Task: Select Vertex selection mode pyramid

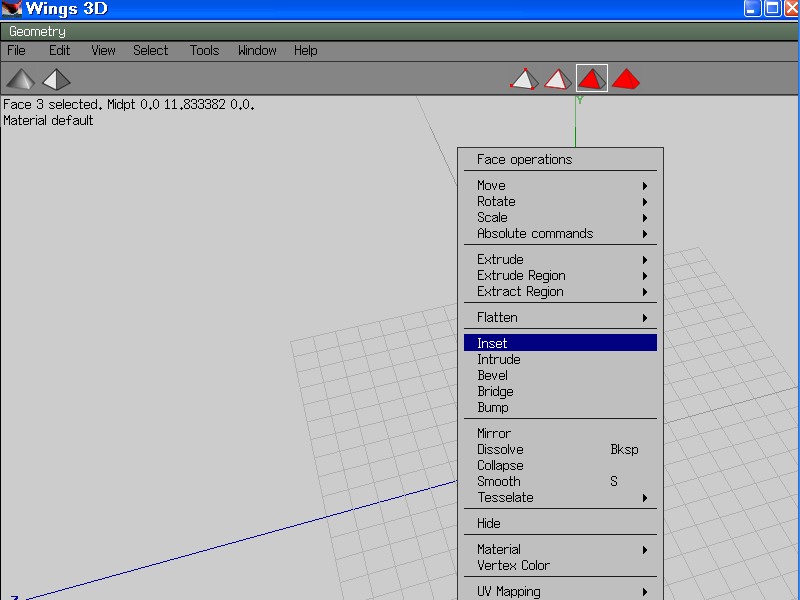Action: 524,79
